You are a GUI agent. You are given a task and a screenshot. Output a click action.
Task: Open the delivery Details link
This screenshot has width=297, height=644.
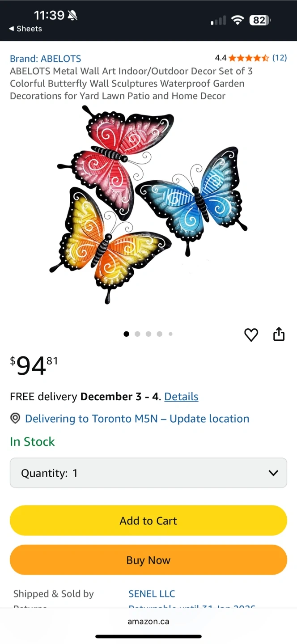pos(181,397)
